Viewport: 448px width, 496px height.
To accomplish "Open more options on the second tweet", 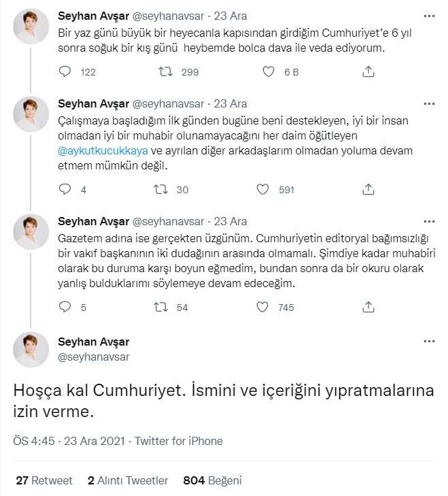I will [x=428, y=103].
